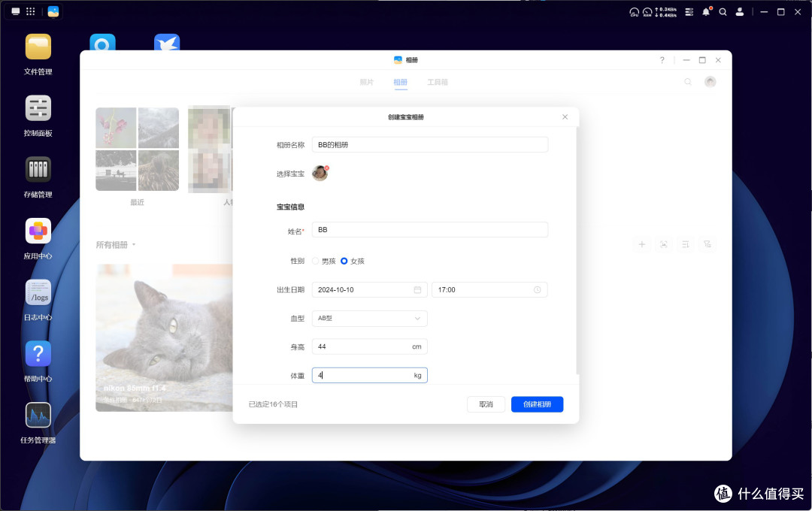Click the face album icon in album toolbar
The height and width of the screenshot is (511, 812).
[663, 244]
